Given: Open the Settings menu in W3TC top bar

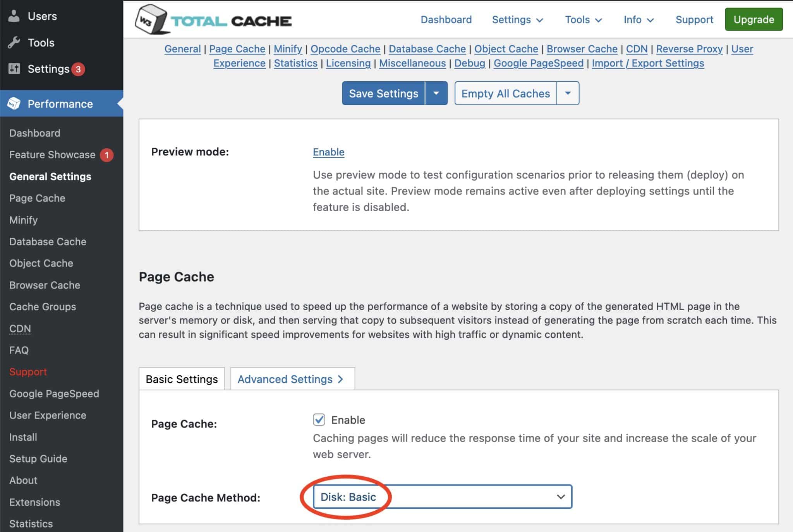Looking at the screenshot, I should pyautogui.click(x=517, y=20).
